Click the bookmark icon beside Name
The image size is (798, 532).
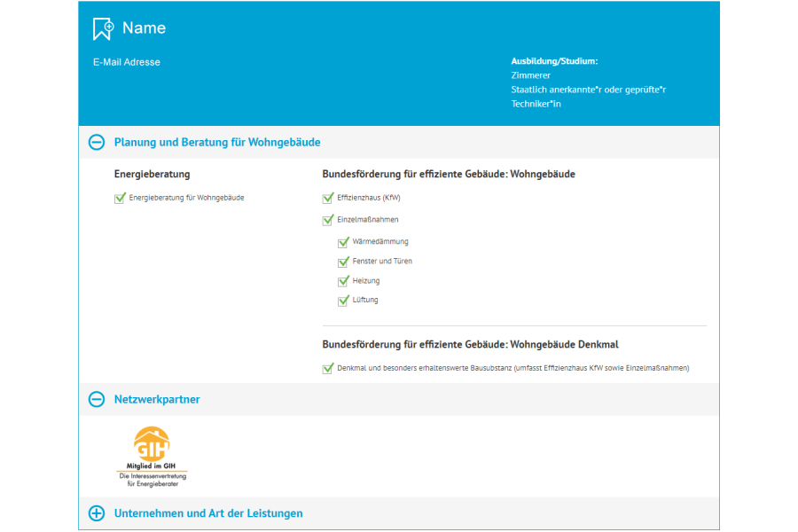103,28
